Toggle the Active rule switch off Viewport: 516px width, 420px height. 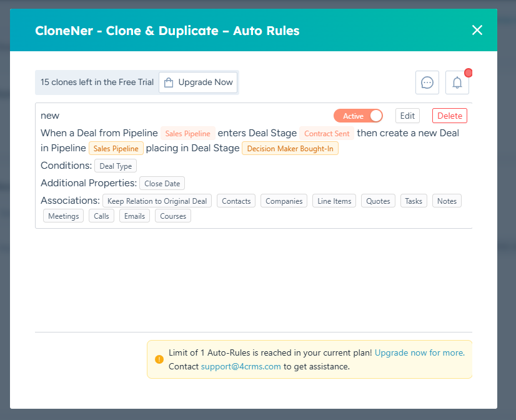358,116
